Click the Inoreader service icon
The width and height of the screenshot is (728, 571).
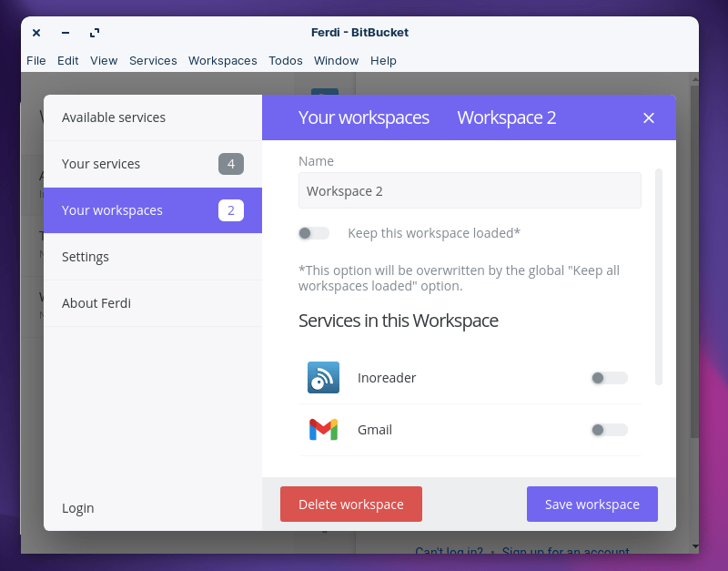(x=322, y=377)
